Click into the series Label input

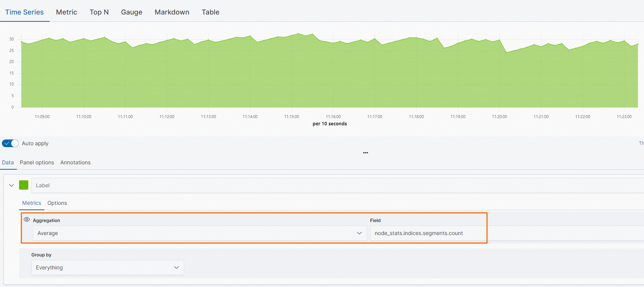pos(338,185)
